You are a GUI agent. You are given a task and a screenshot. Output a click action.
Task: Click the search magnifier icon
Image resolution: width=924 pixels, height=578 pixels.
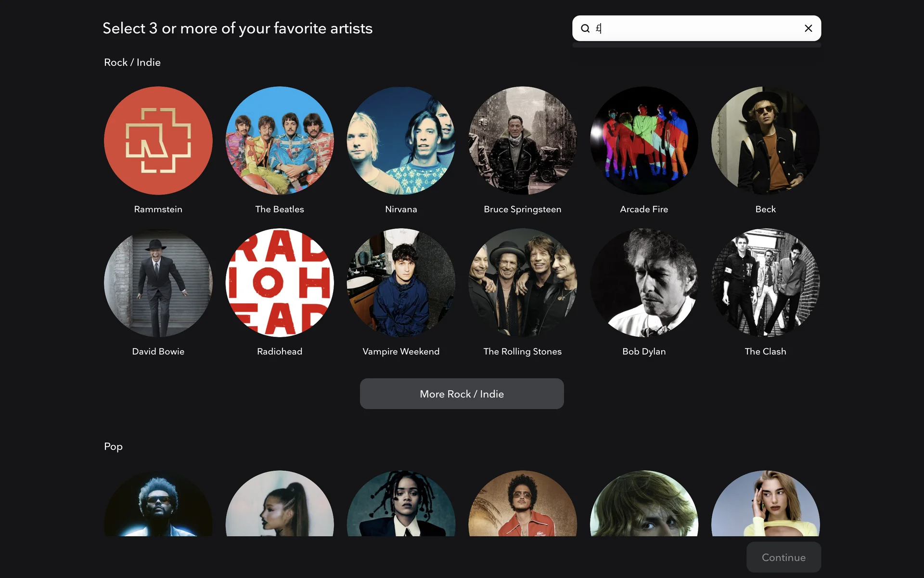point(585,28)
